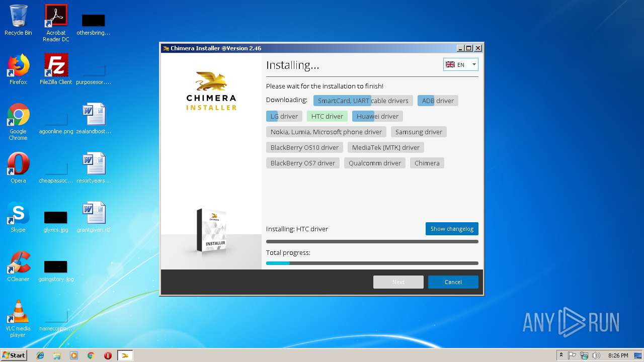The width and height of the screenshot is (644, 362).
Task: Click the Opera taskbar icon
Action: coord(108,355)
